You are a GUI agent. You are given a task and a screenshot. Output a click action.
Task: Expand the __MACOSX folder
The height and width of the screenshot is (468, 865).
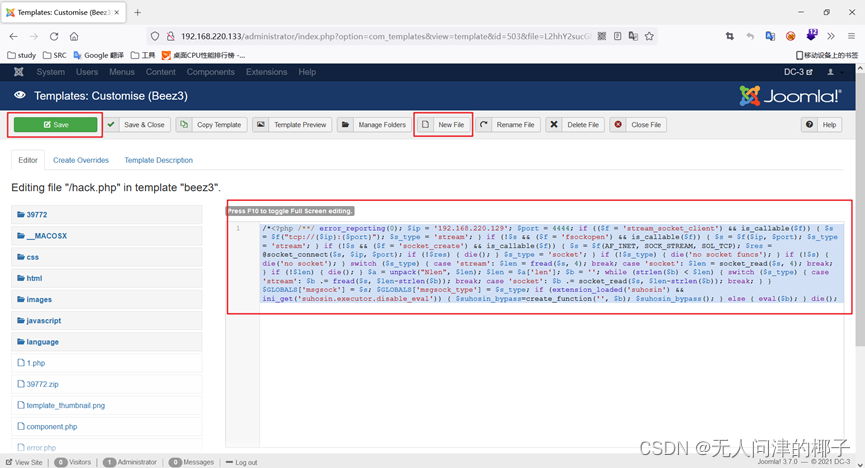click(x=106, y=236)
